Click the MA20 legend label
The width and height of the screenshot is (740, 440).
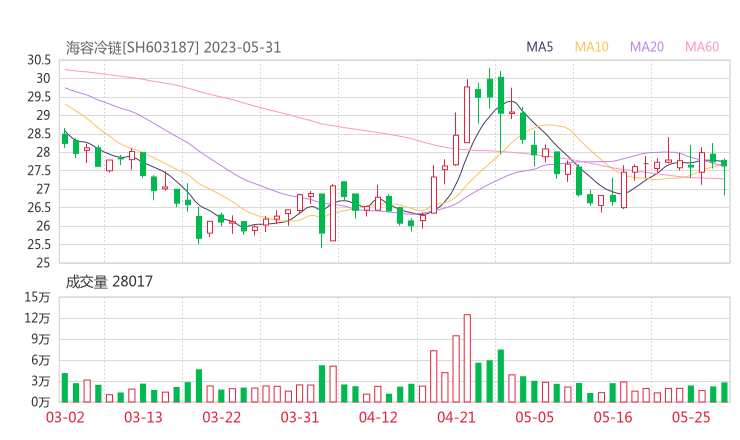(x=647, y=47)
